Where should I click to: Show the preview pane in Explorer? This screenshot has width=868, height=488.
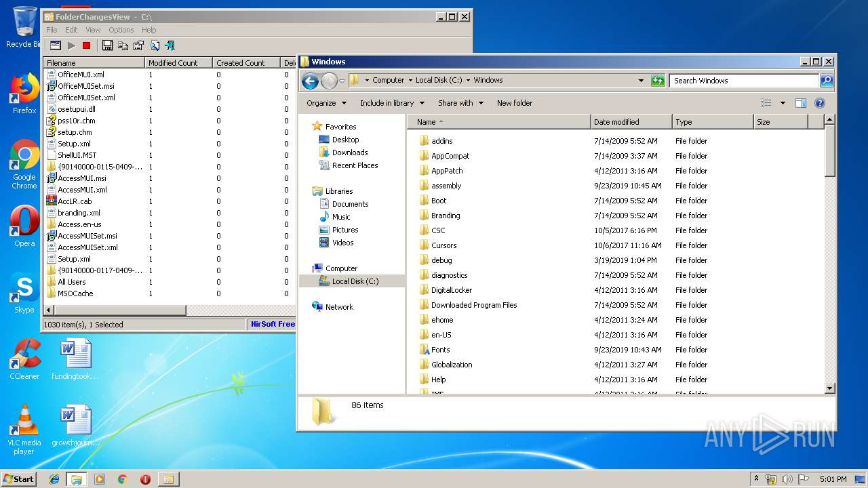(800, 103)
